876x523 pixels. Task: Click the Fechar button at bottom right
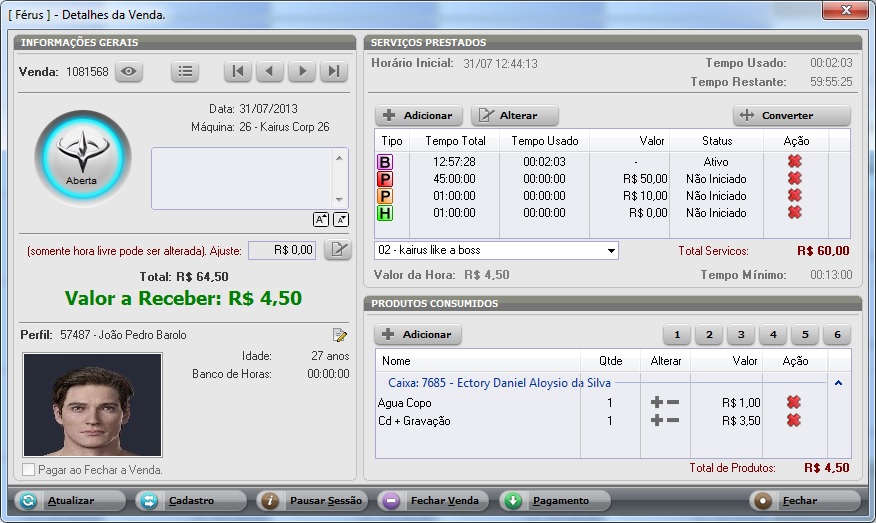tap(805, 501)
